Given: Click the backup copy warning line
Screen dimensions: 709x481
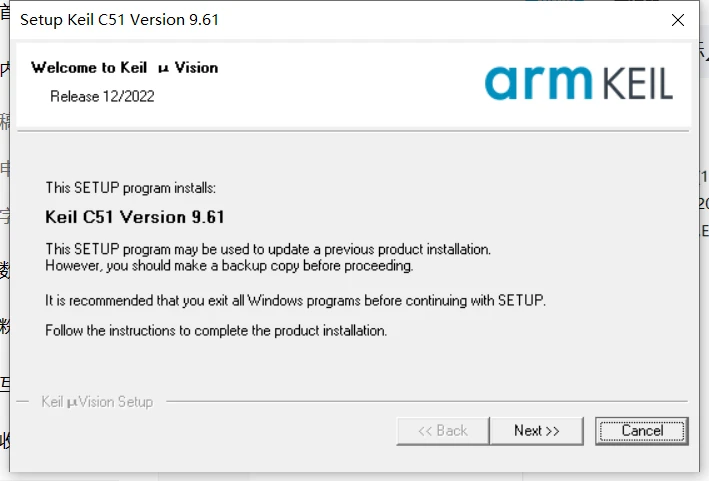Looking at the screenshot, I should coord(229,266).
